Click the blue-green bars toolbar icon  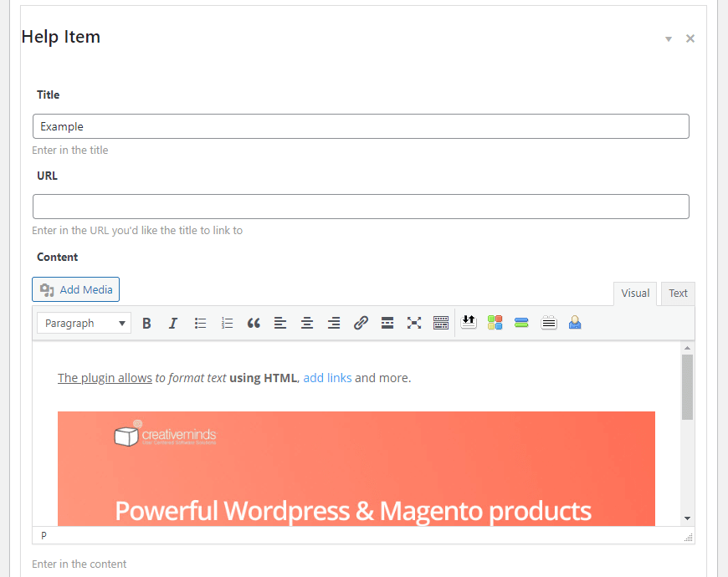point(521,322)
